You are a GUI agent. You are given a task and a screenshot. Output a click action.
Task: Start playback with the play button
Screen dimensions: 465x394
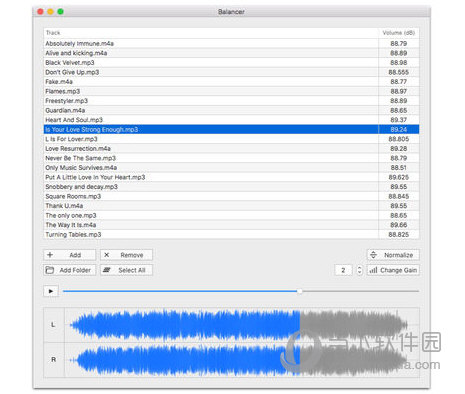(x=51, y=291)
